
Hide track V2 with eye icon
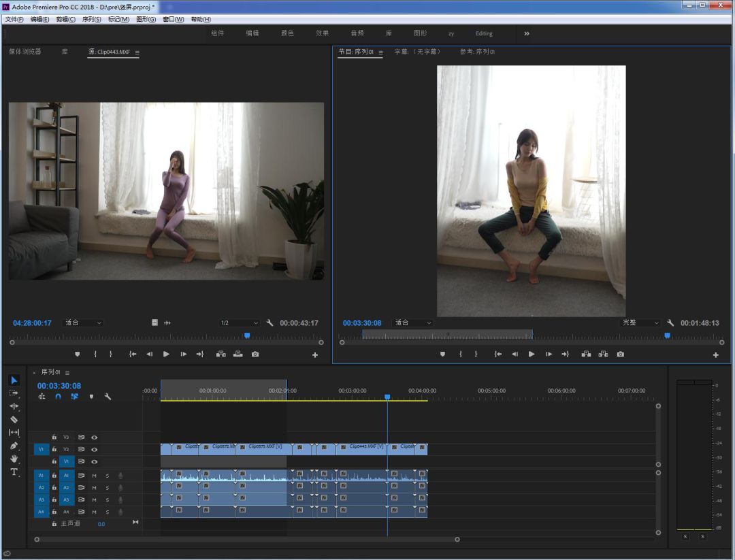94,449
